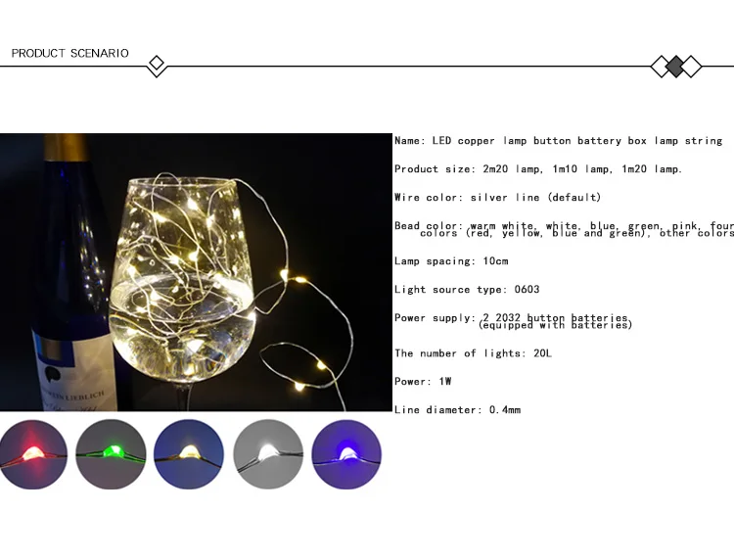Viewport: 734px width, 560px height.
Task: Select the green LED bead circle
Action: pyautogui.click(x=111, y=454)
